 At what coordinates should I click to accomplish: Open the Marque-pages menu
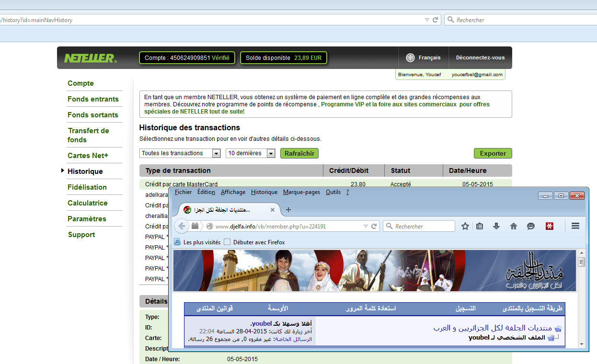click(x=301, y=192)
